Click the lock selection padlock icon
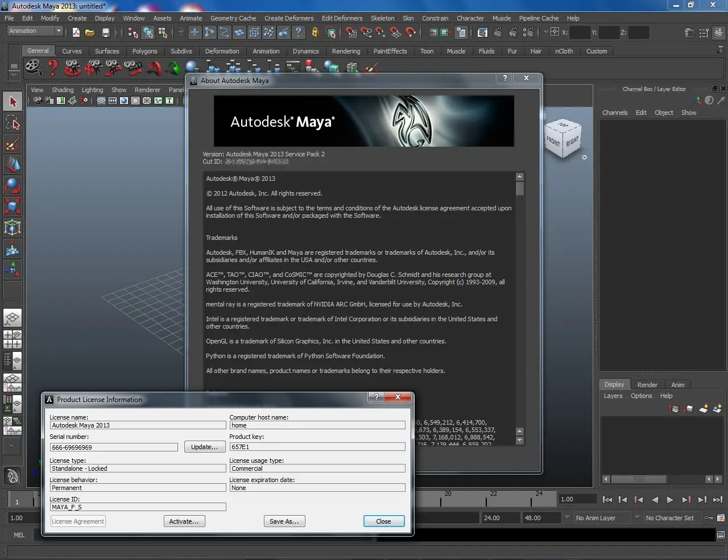This screenshot has height=560, width=728. coord(315,32)
